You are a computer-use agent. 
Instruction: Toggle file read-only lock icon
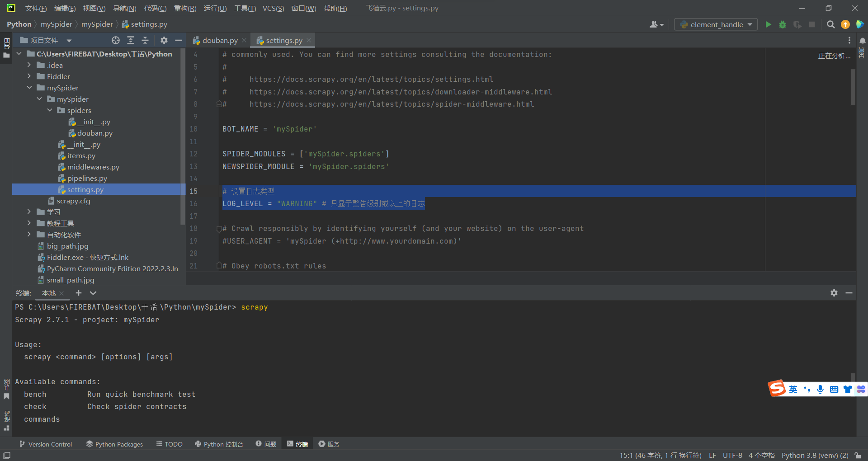pyautogui.click(x=858, y=456)
